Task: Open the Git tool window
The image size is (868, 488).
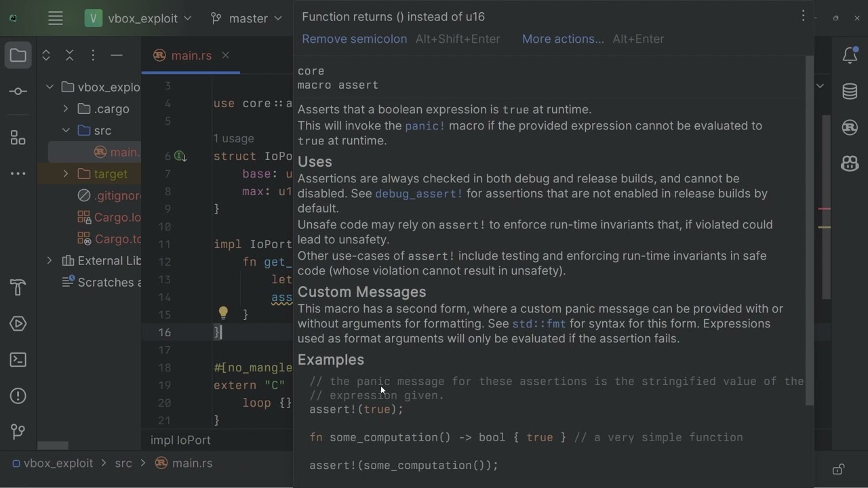Action: 18,431
